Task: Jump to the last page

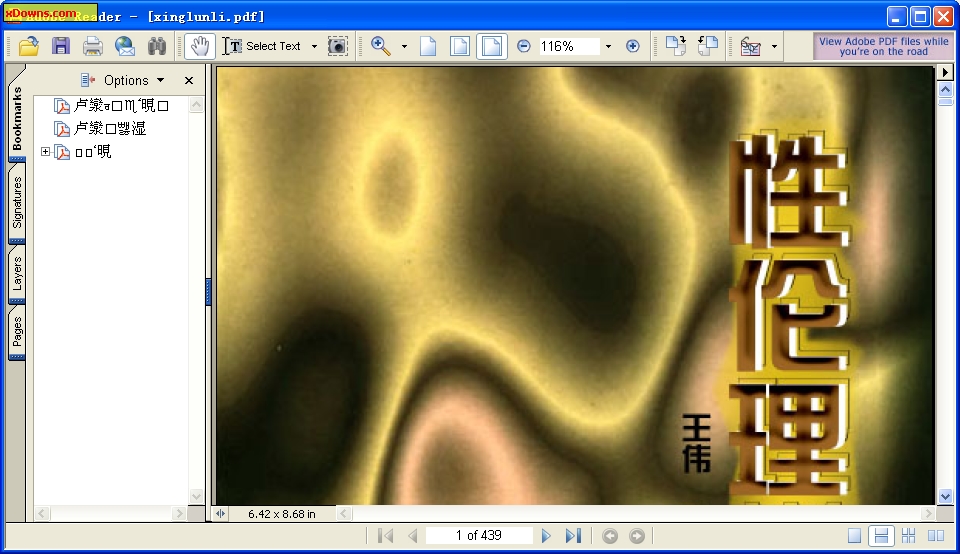Action: click(x=573, y=536)
